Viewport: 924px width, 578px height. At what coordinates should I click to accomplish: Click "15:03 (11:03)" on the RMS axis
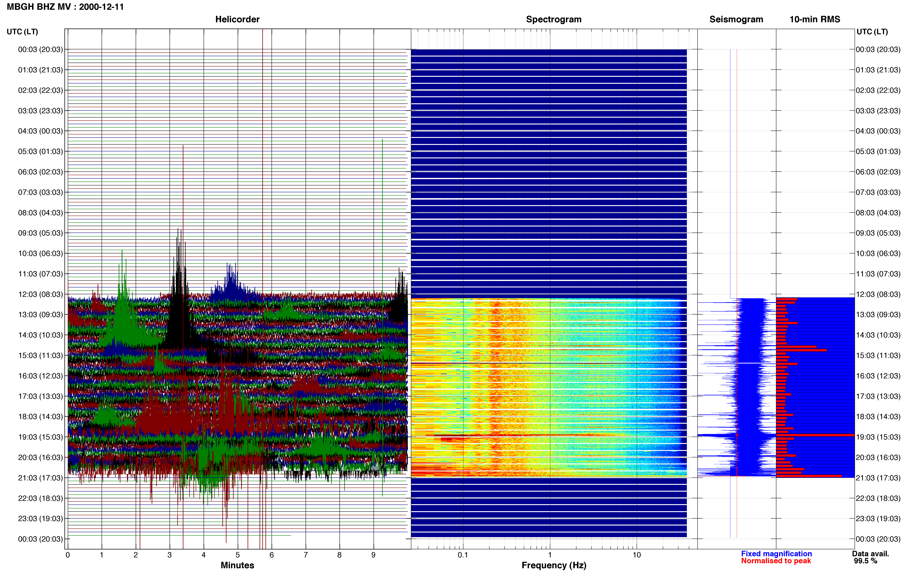point(878,356)
